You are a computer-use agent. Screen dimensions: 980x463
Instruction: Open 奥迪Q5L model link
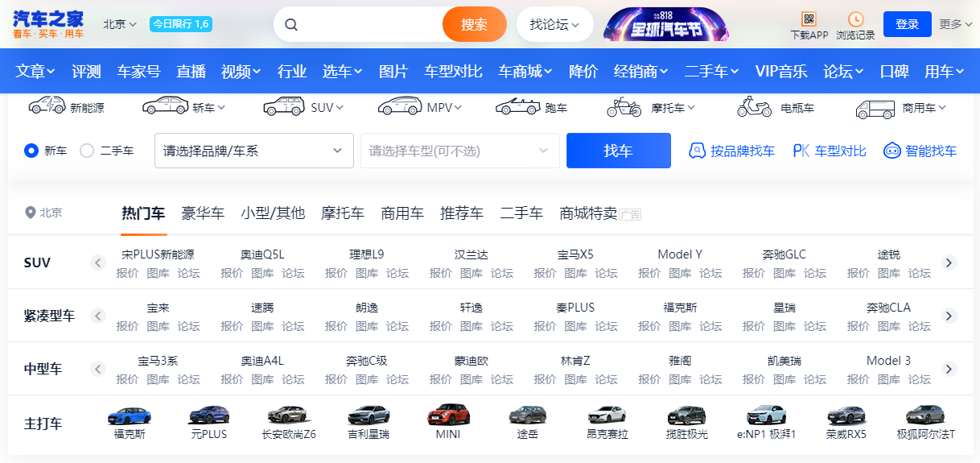(262, 254)
